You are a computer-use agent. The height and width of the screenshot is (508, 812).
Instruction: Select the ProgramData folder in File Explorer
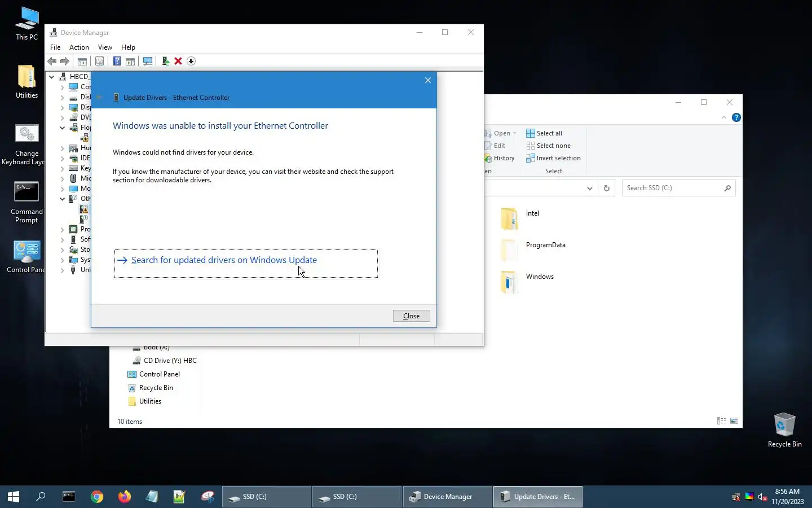(533, 249)
